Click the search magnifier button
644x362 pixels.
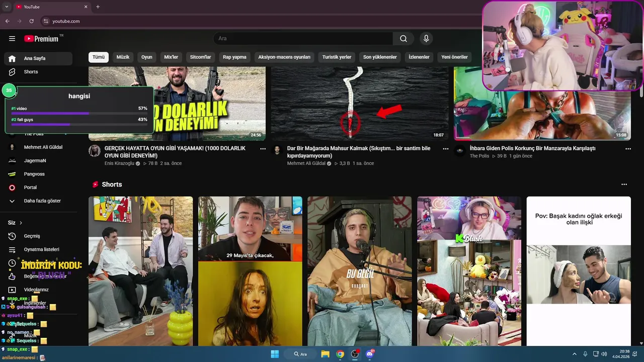[x=404, y=39]
